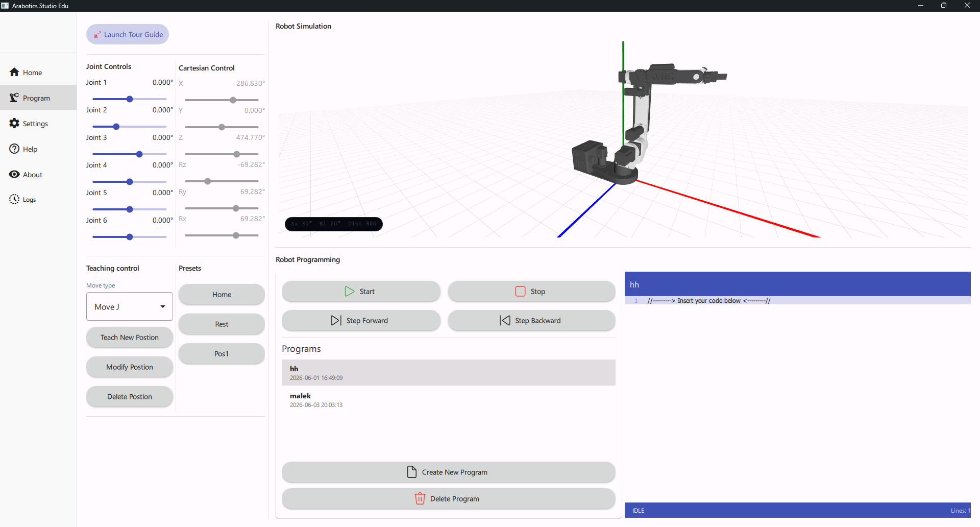Start the robot program

coord(361,291)
